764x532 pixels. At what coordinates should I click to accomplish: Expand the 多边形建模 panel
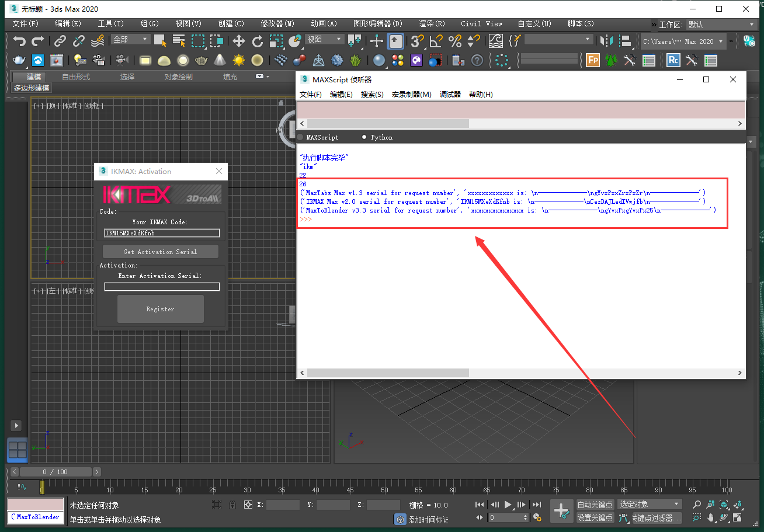click(32, 88)
